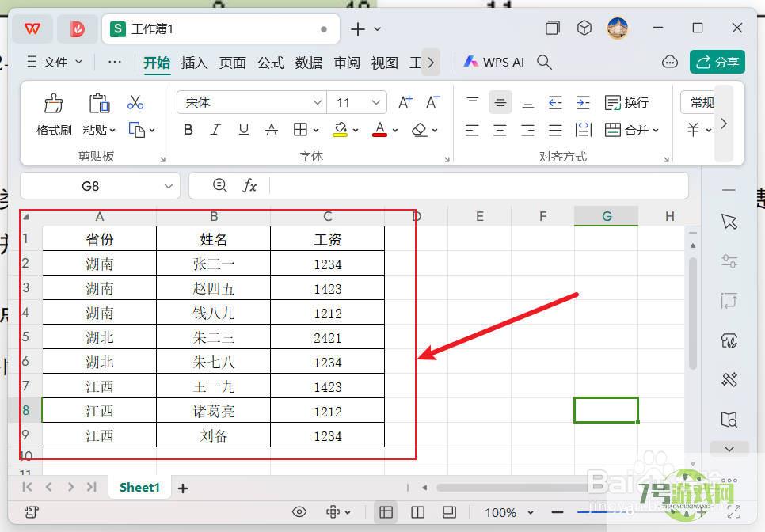The width and height of the screenshot is (765, 532).
Task: Switch to normal view icon in status bar
Action: (x=386, y=512)
